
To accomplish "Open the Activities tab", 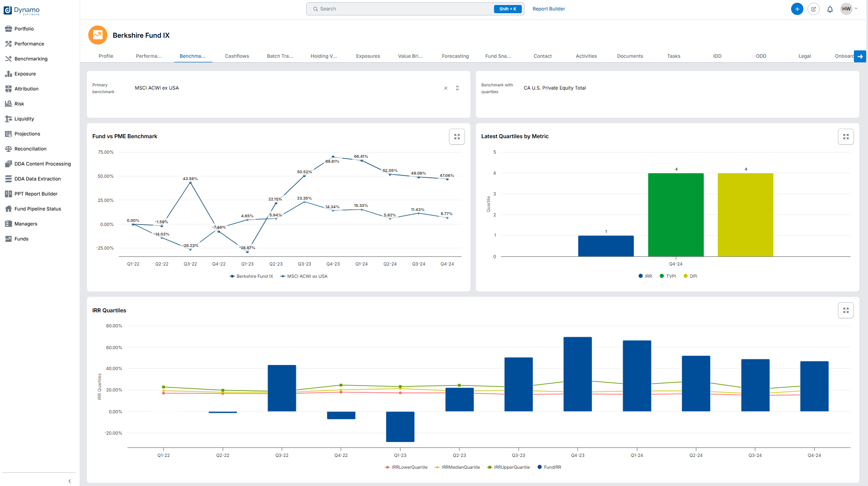I will (586, 56).
